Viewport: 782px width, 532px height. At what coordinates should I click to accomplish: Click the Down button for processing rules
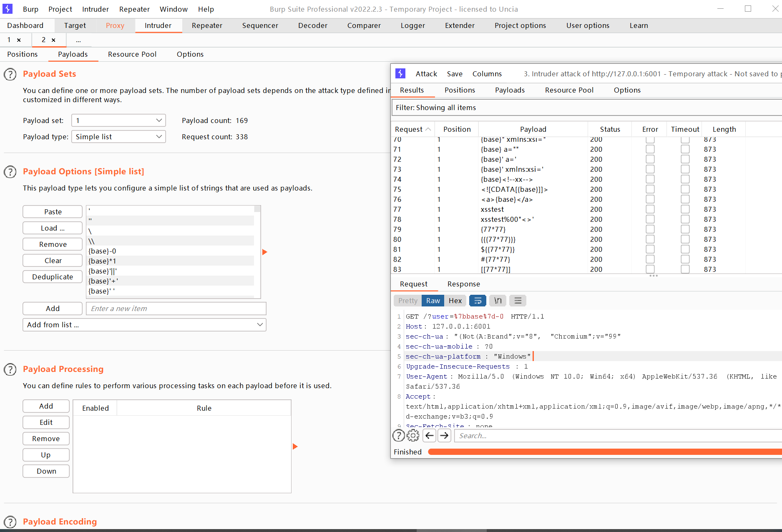(x=46, y=471)
